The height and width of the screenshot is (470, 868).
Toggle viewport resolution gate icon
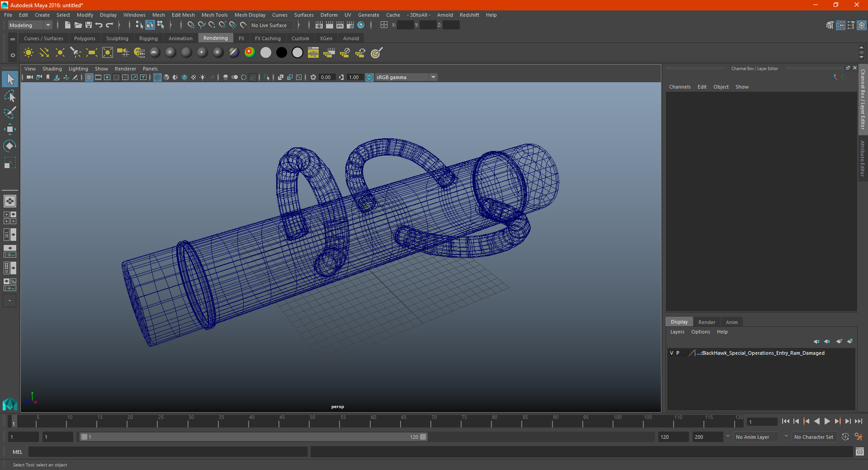click(107, 77)
